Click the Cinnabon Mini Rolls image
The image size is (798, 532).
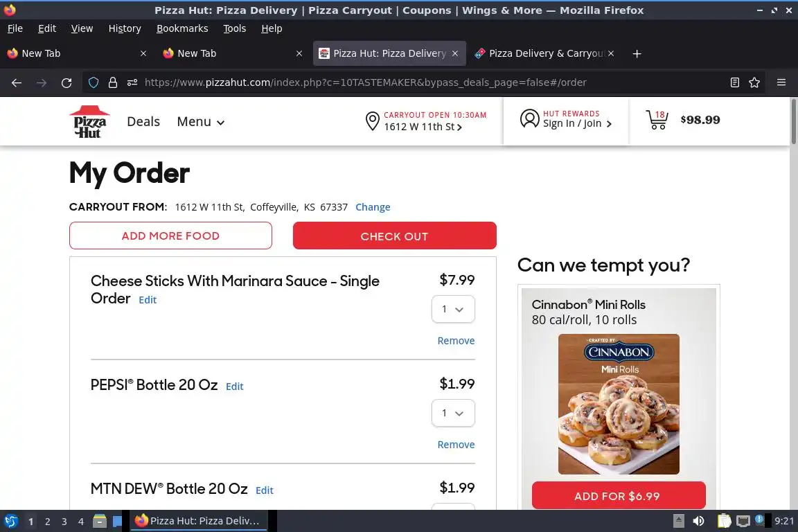[x=619, y=405]
